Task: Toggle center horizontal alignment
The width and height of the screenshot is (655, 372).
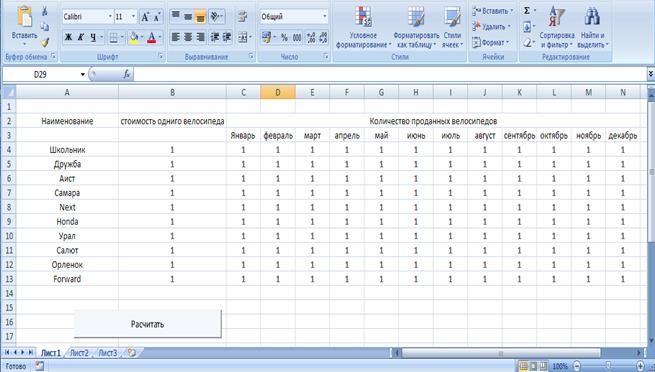Action: tap(188, 37)
